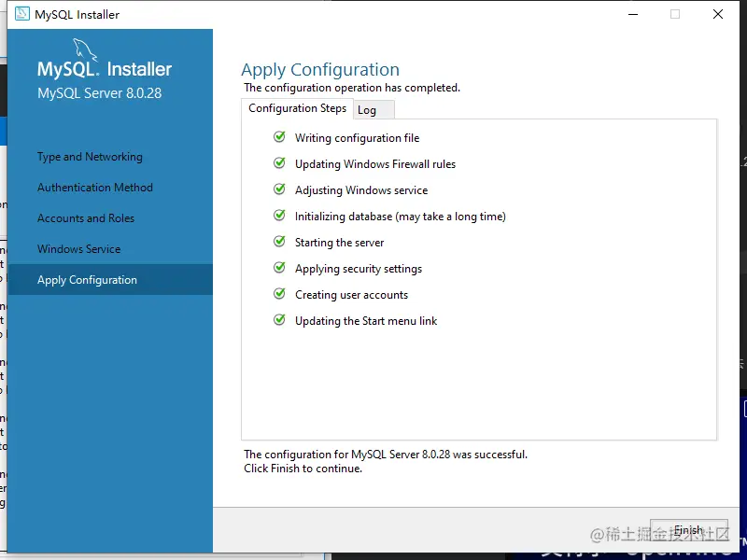Click 'Initializing database (may take a long time)' text
The image size is (747, 560).
coord(401,217)
